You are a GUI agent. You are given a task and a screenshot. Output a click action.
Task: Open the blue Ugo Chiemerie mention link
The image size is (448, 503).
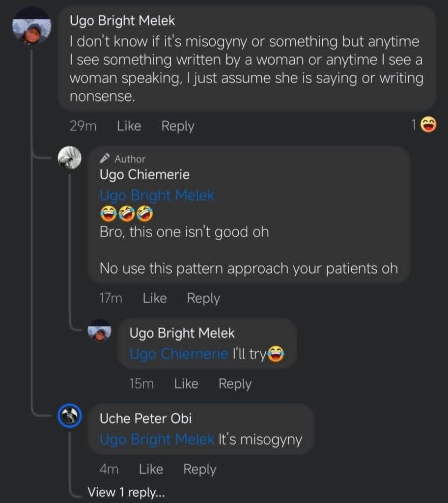[179, 354]
